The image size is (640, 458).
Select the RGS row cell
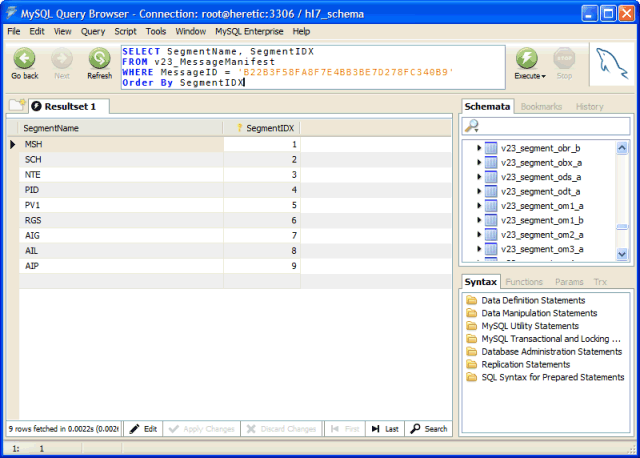[x=121, y=220]
